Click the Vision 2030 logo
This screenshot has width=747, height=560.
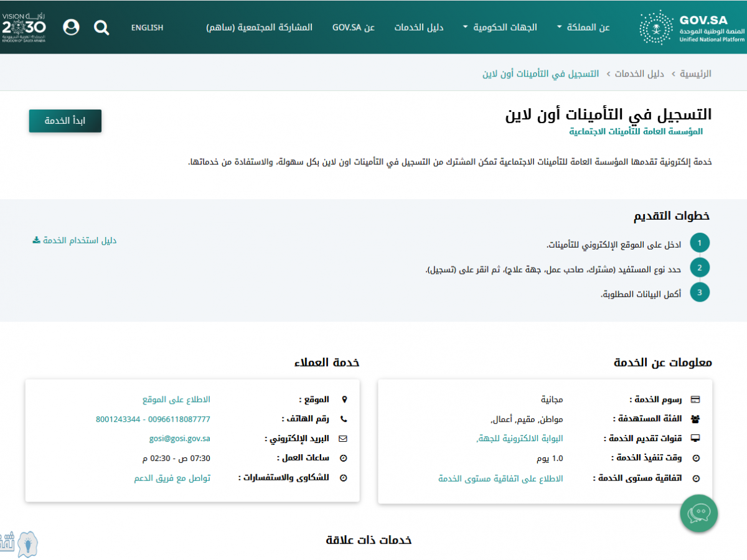point(24,26)
